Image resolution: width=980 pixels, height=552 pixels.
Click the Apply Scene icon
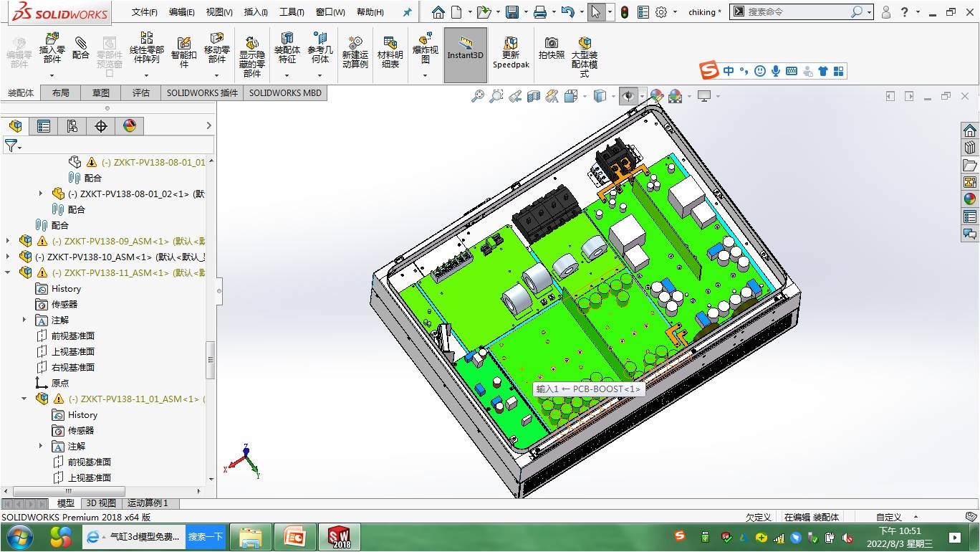[675, 96]
